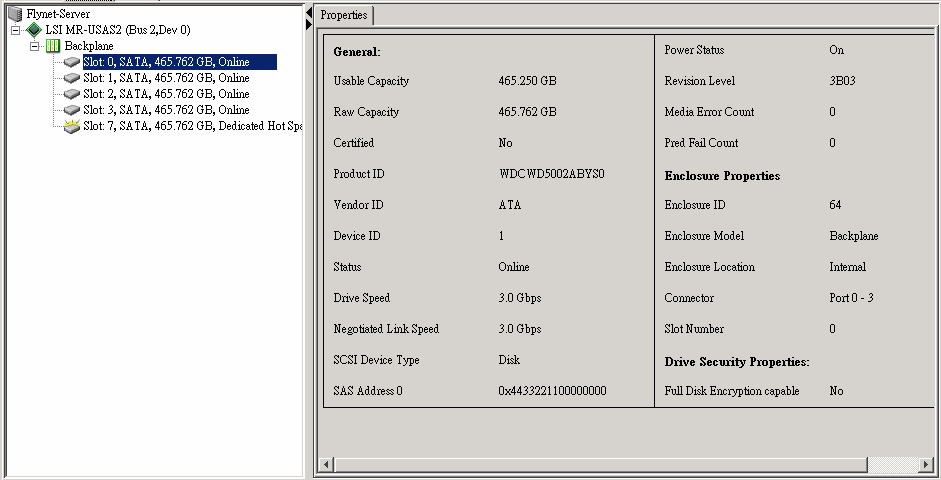
Task: Collapse the Backplane tree node
Action: click(x=35, y=46)
